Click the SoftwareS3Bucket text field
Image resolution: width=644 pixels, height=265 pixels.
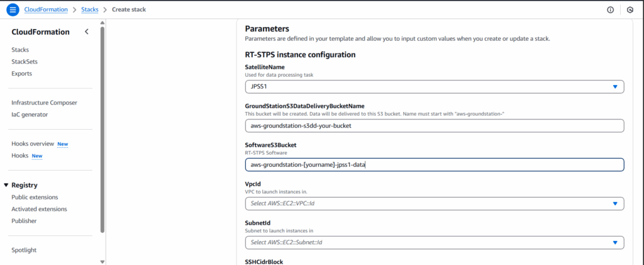(434, 164)
